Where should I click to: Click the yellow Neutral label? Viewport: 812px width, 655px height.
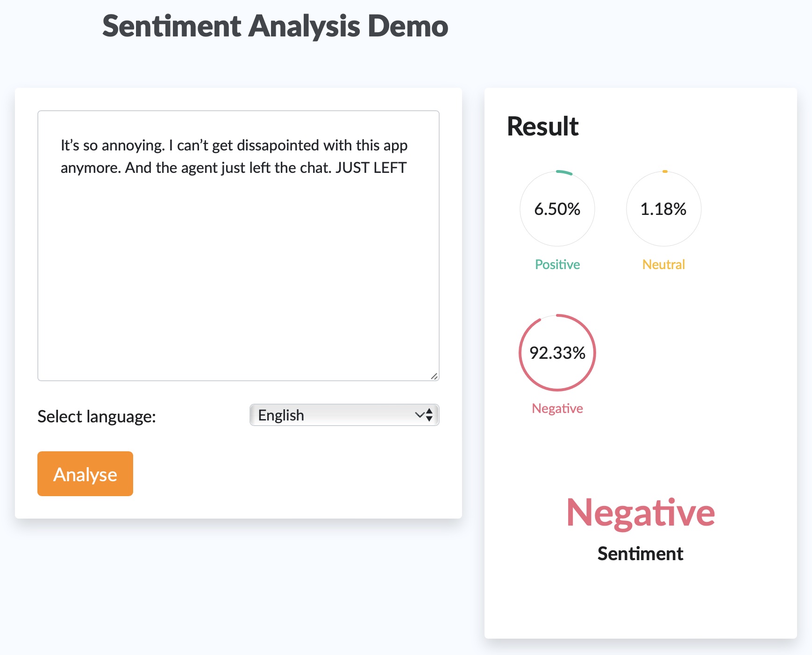point(663,264)
